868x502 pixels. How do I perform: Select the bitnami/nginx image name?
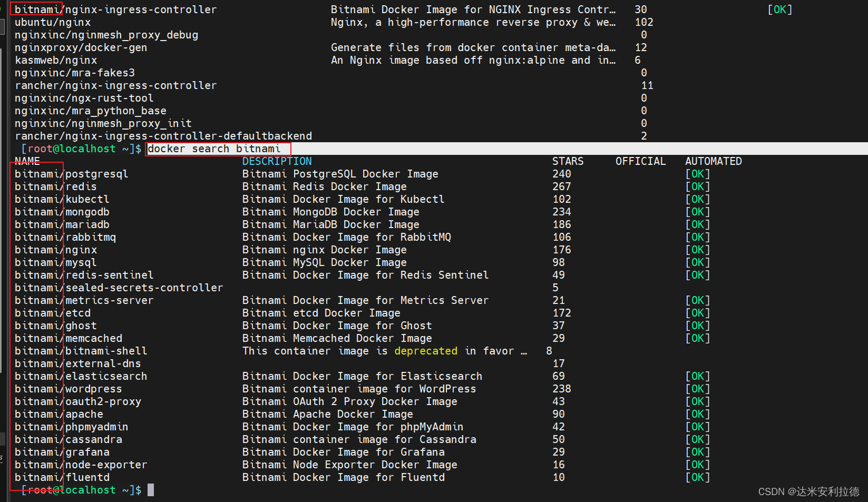(x=55, y=250)
